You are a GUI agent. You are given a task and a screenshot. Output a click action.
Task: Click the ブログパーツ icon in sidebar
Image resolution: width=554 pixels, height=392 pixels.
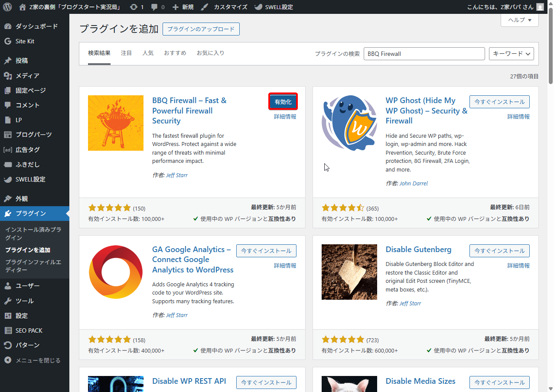click(x=8, y=135)
